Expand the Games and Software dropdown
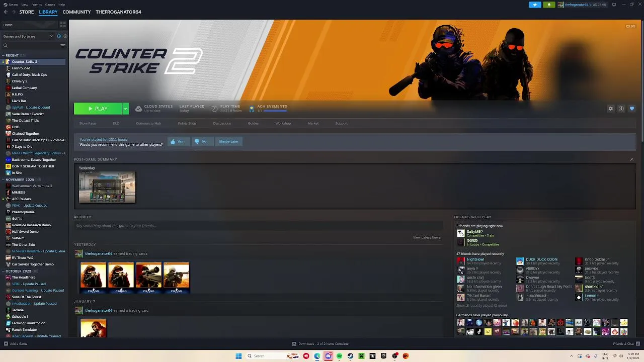 tap(28, 36)
